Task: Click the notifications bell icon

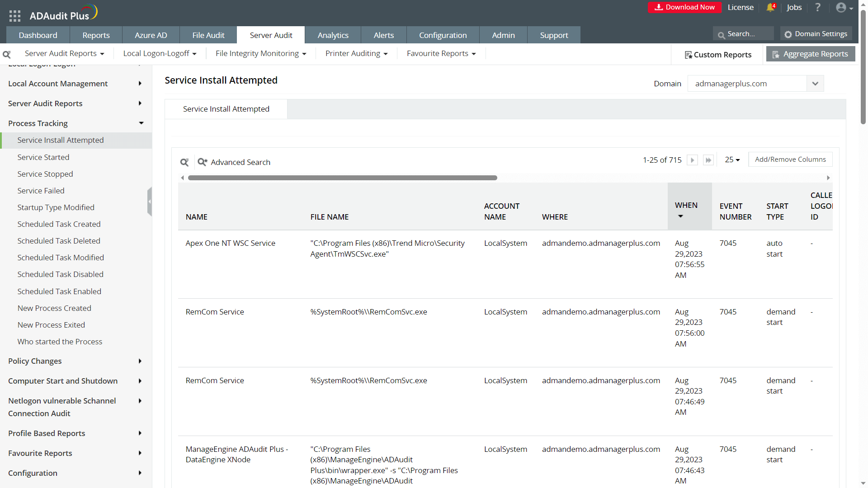Action: [770, 7]
